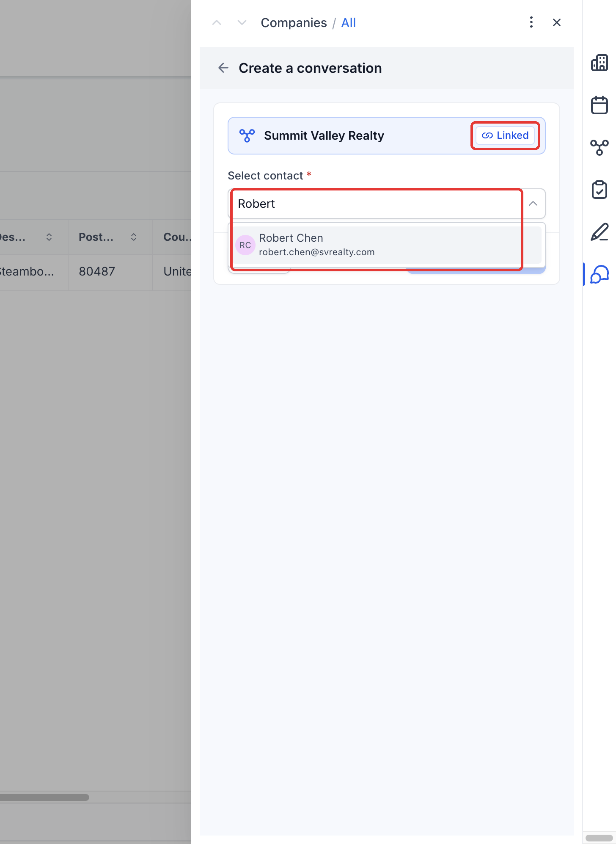This screenshot has height=844, width=616.
Task: Go to the next record with down chevron
Action: point(242,22)
